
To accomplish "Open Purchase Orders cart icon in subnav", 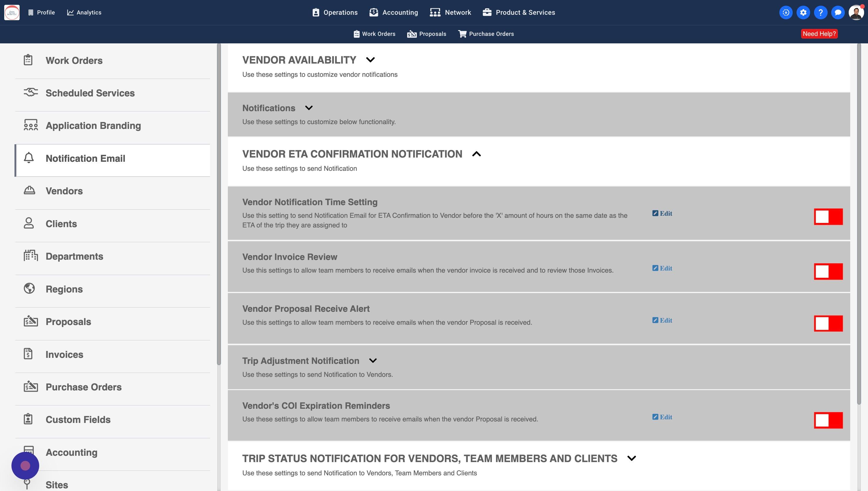I will [x=462, y=34].
